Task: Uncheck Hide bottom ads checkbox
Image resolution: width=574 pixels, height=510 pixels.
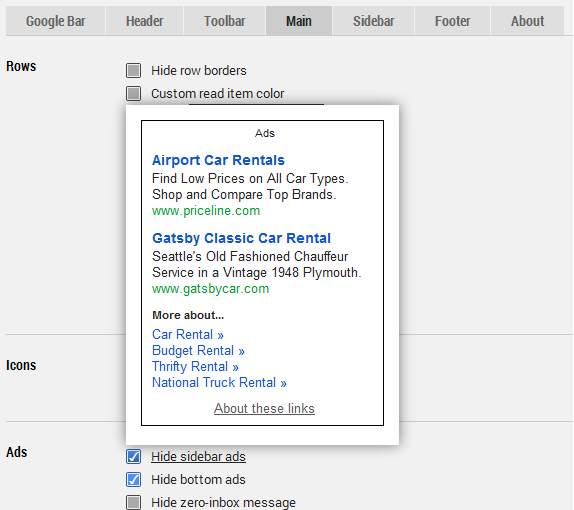Action: tap(133, 480)
